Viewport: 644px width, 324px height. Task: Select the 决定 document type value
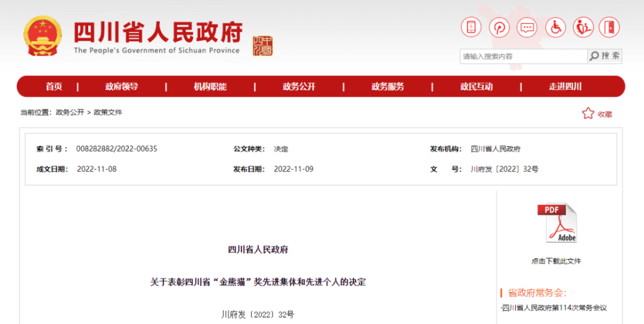click(x=281, y=149)
